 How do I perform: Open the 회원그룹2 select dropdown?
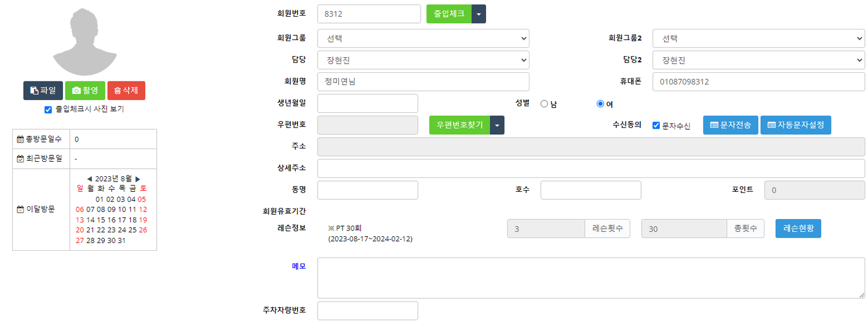coord(758,39)
